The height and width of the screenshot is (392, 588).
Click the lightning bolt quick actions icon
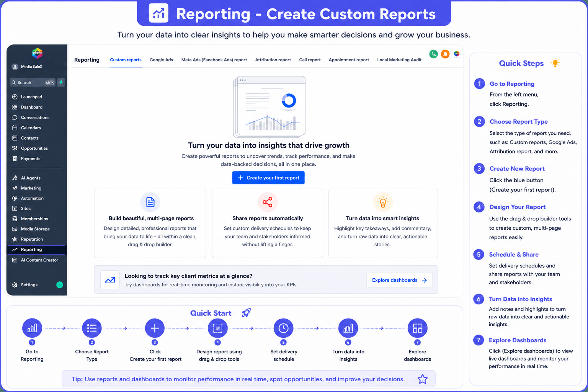(x=61, y=82)
